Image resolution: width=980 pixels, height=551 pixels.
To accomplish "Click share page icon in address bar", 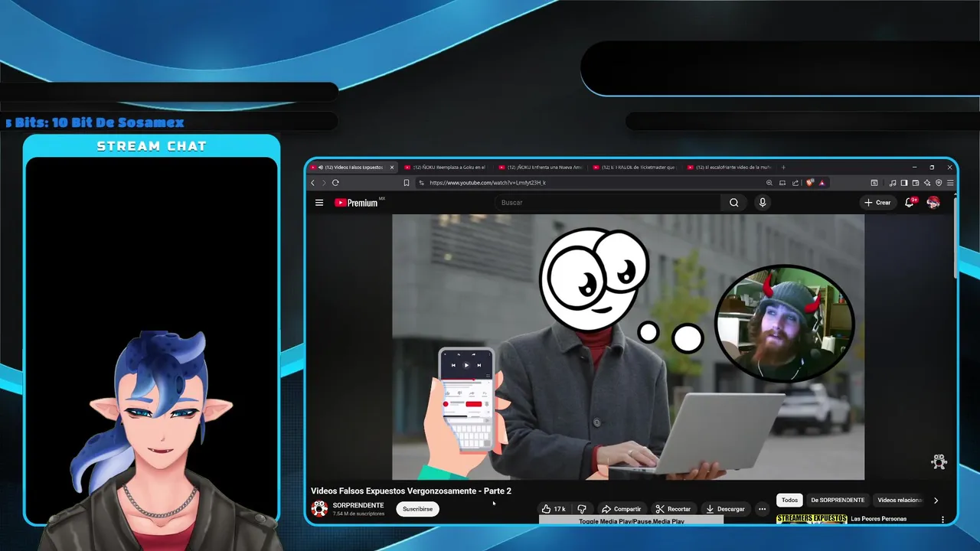I will click(795, 183).
